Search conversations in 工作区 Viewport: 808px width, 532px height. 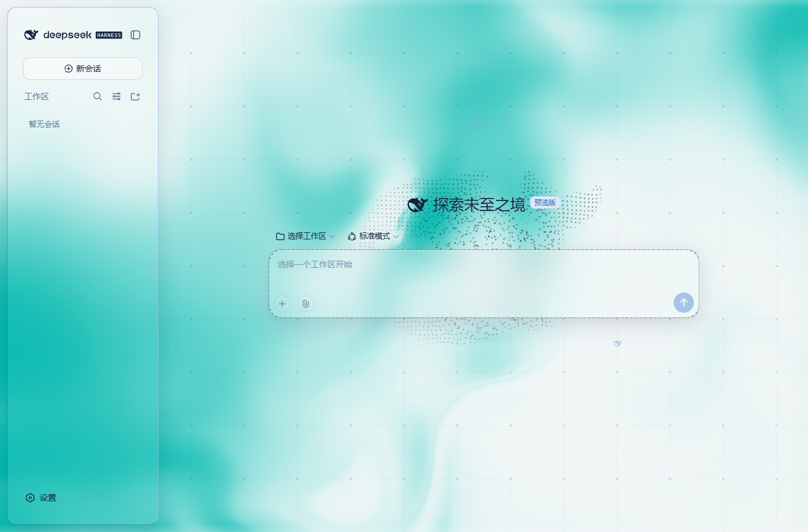tap(98, 96)
